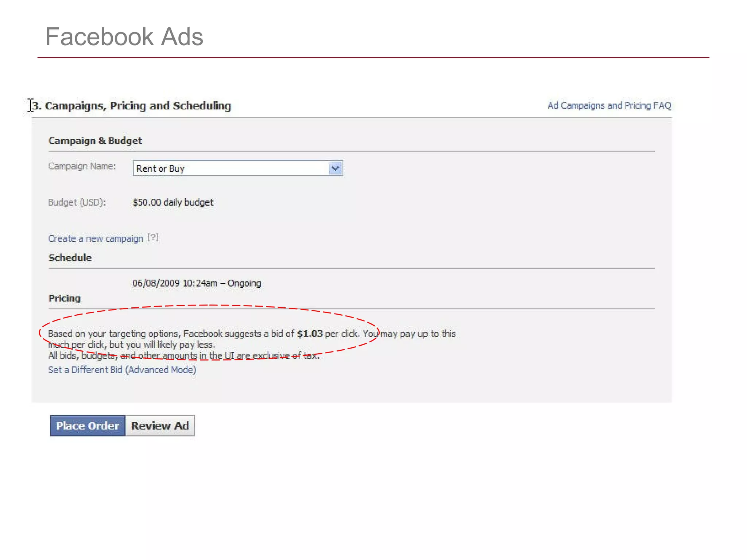Select the 'Rent or Buy' campaign field
The height and width of the screenshot is (560, 747).
point(238,168)
